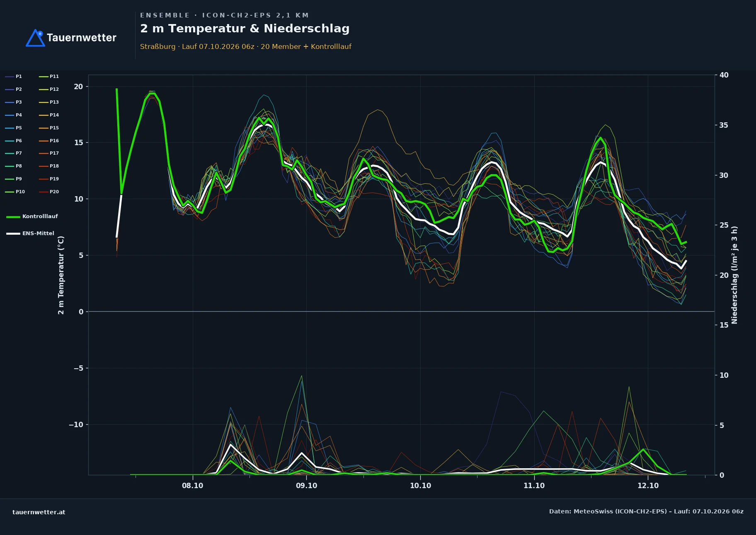Click the −10 tick on temperature axis
This screenshot has height=535, width=756.
[x=76, y=425]
